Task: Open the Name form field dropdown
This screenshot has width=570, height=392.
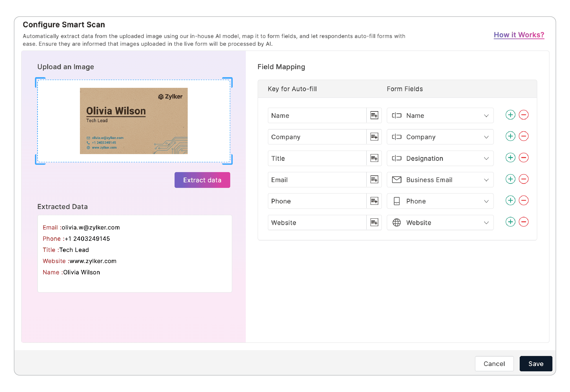Action: tap(440, 115)
